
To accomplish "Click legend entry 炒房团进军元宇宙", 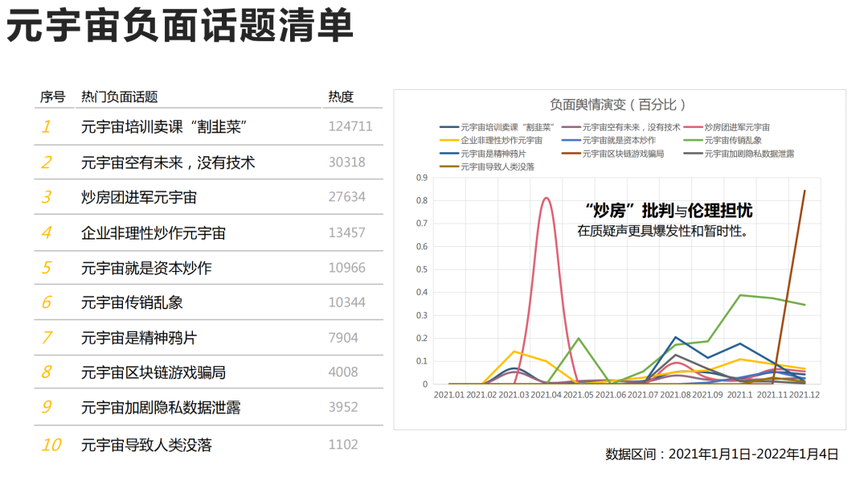I will (737, 127).
